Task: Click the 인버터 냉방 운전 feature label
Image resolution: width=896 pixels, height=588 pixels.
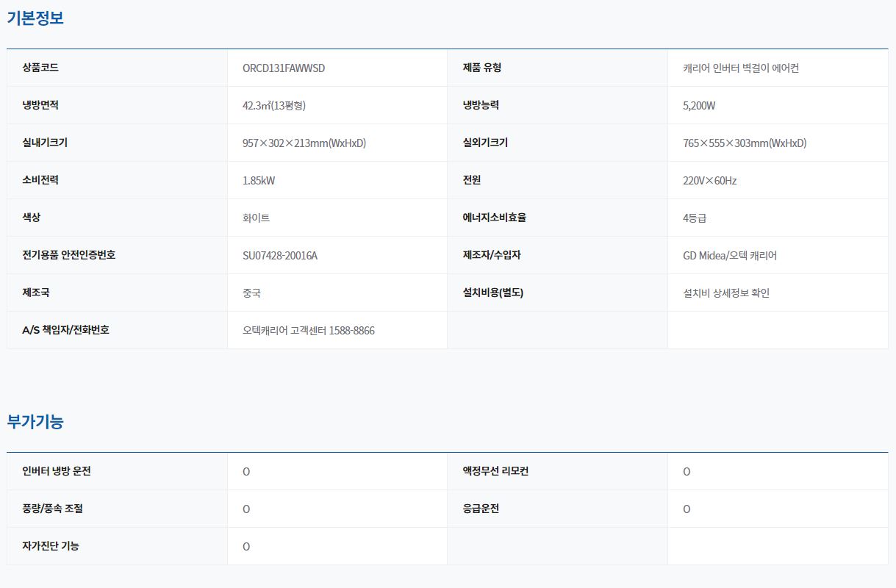Action: [x=57, y=471]
